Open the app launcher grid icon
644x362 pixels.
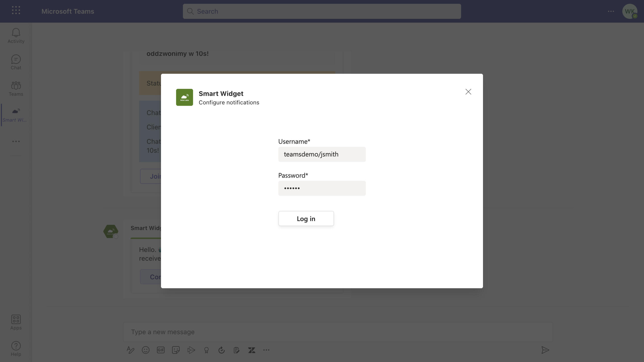(x=16, y=10)
